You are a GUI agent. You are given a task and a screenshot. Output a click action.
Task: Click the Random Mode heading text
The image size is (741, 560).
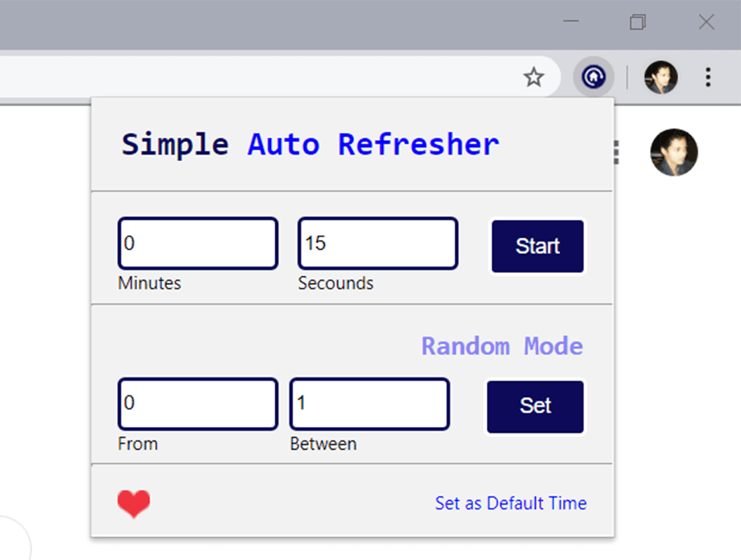[x=501, y=346]
